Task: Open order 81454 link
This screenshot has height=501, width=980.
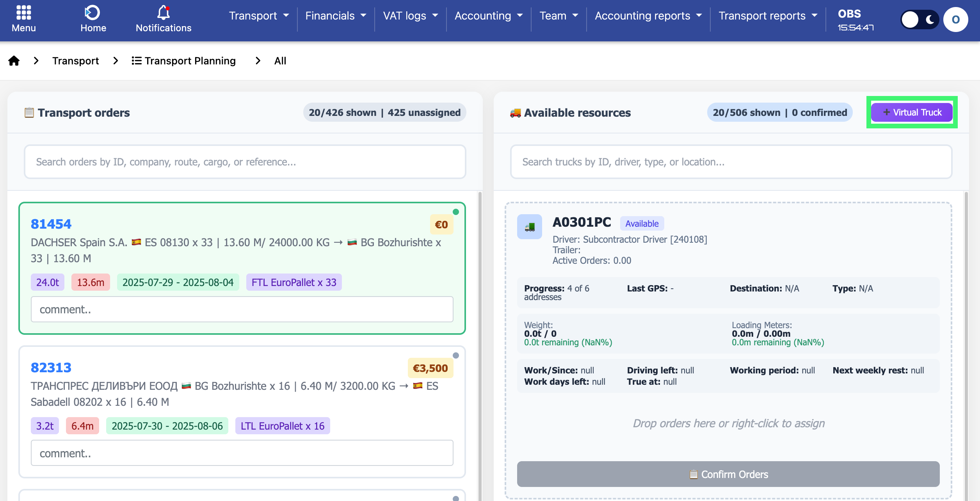Action: (x=51, y=224)
